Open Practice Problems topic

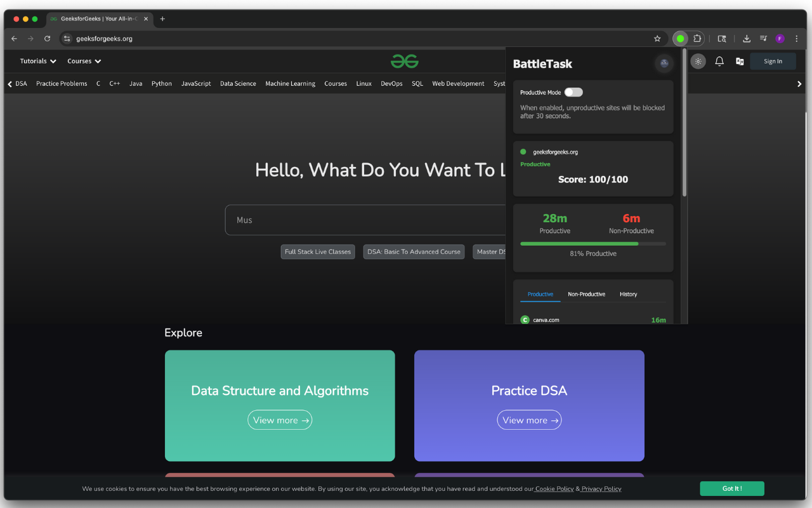[x=62, y=84]
